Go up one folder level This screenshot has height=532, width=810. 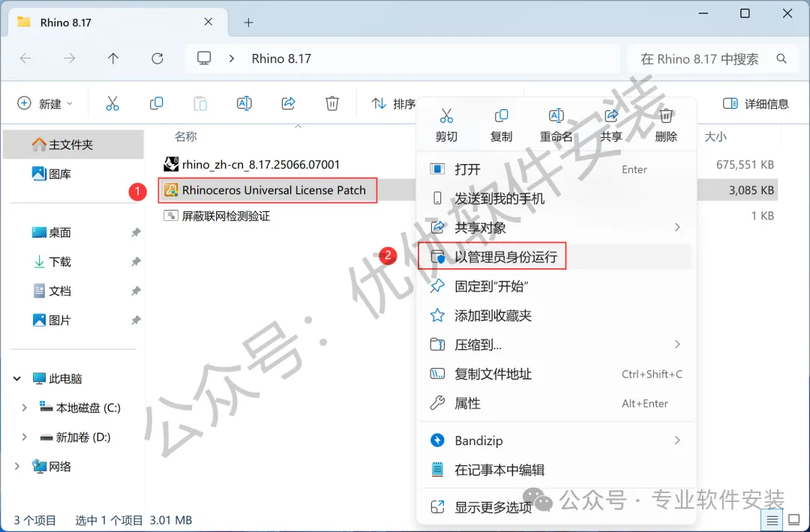[x=113, y=58]
